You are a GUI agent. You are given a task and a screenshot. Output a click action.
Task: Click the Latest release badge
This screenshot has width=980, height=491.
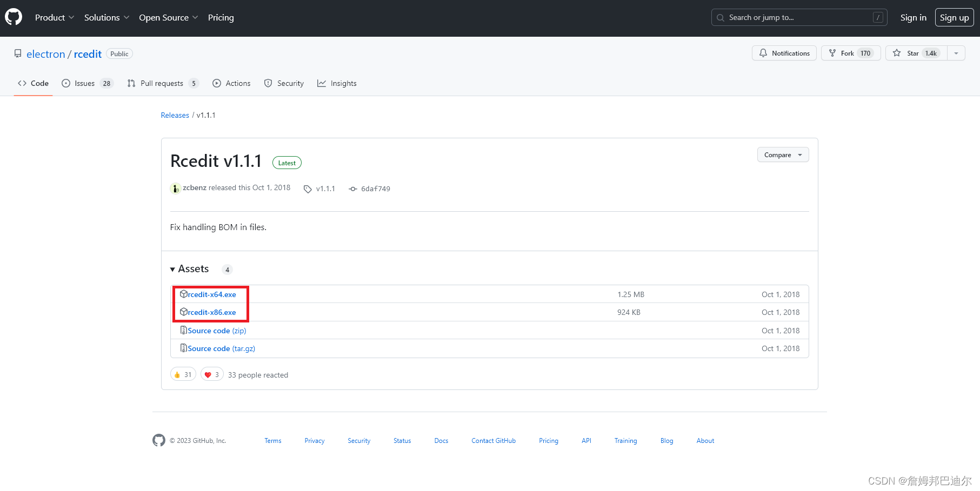pos(287,163)
